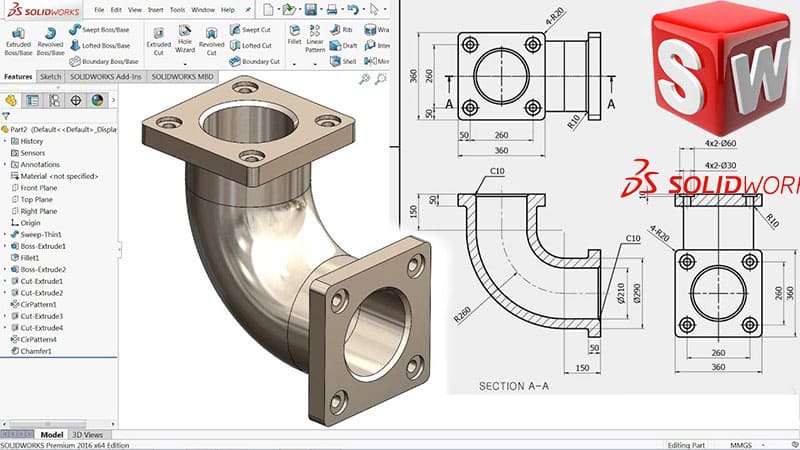The height and width of the screenshot is (450, 800).
Task: Expand the manager tabs chevron
Action: 113,100
